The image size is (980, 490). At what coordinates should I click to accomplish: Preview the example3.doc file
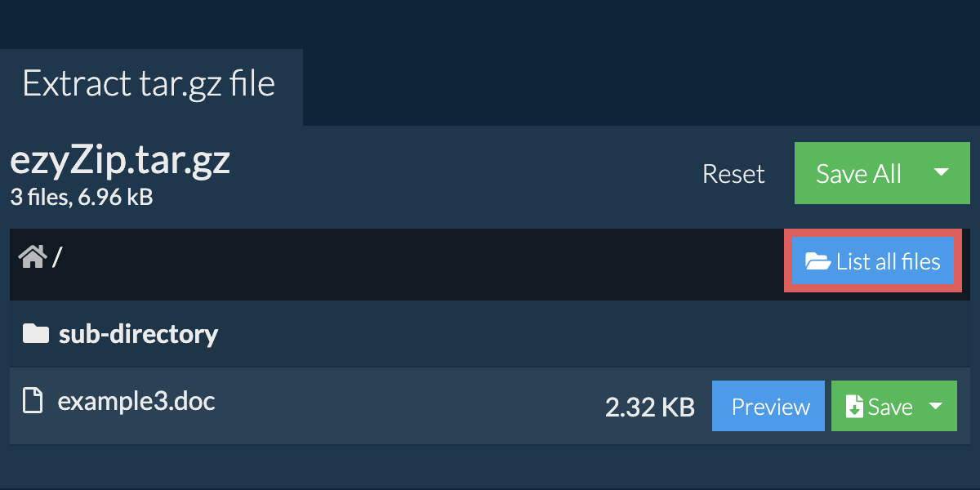[x=770, y=406]
